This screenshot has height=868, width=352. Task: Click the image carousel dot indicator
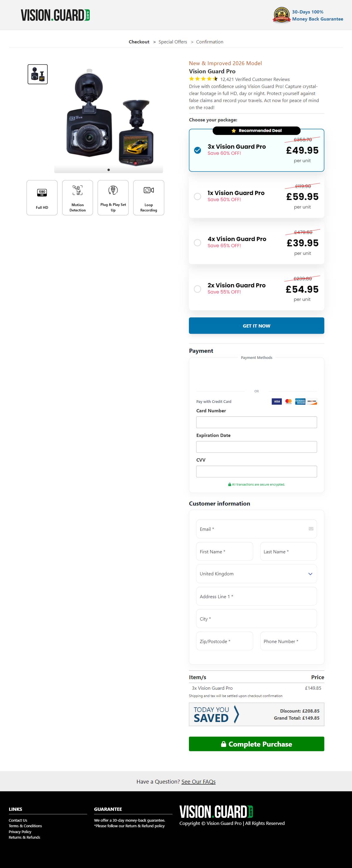pos(109,170)
